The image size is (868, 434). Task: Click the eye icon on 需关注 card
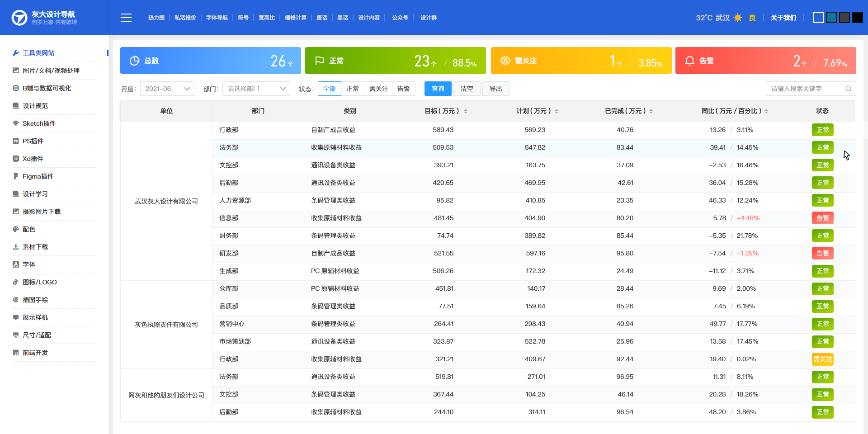(x=505, y=61)
